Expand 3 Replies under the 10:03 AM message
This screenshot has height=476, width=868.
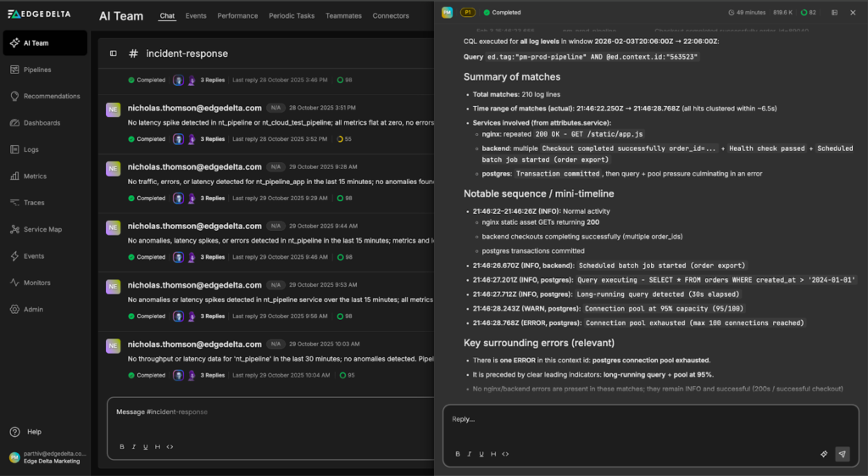click(x=212, y=375)
